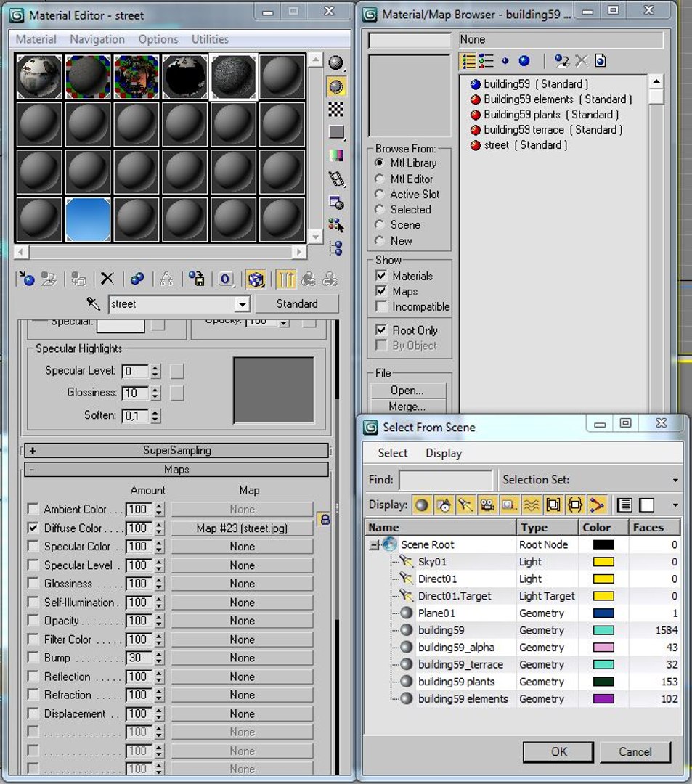
Task: Expand the SuperSampling rollout
Action: pyautogui.click(x=176, y=451)
